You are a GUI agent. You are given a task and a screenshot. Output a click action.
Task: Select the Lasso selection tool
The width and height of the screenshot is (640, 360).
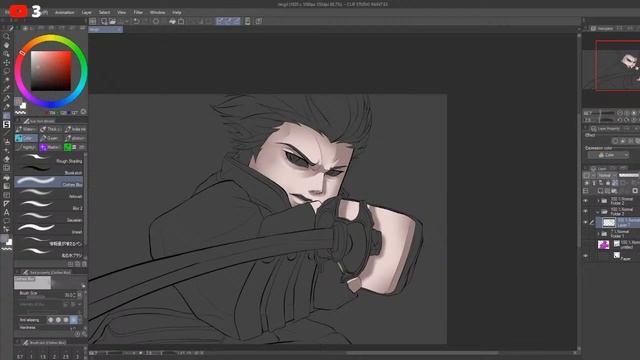7,71
